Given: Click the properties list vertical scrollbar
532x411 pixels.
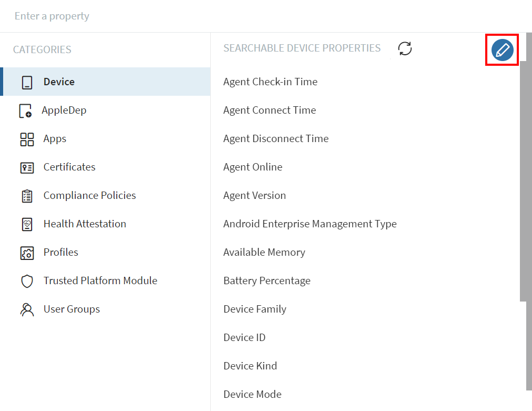Looking at the screenshot, I should (523, 179).
